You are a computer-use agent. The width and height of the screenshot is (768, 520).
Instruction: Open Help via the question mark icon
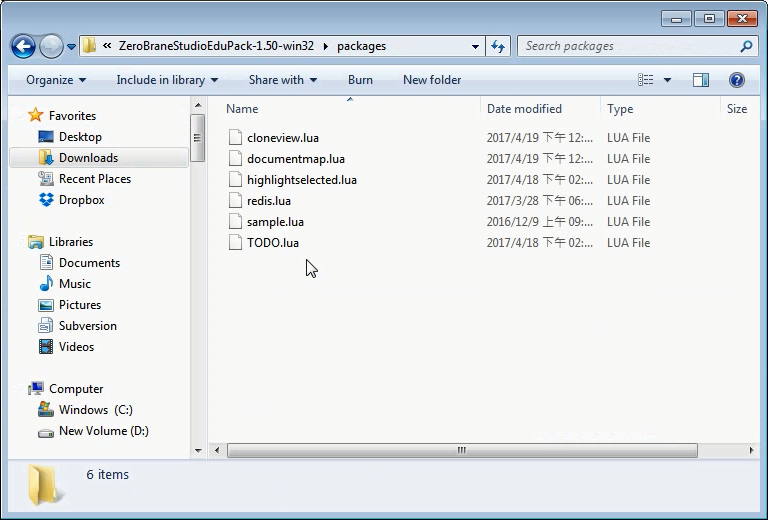click(x=737, y=80)
